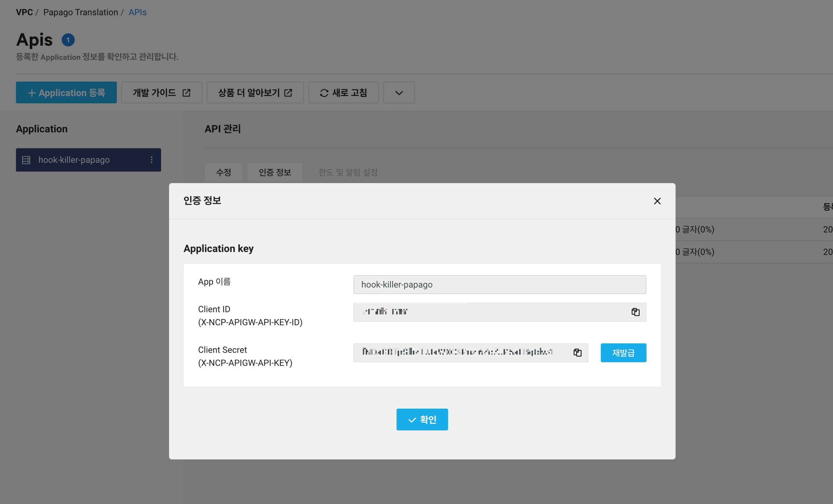Open the 수정 tab
833x504 pixels.
pyautogui.click(x=223, y=172)
